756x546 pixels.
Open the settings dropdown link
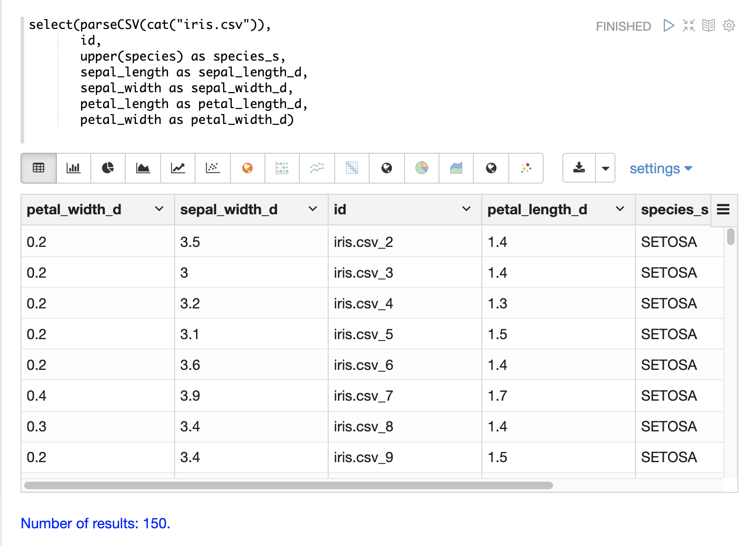(661, 169)
